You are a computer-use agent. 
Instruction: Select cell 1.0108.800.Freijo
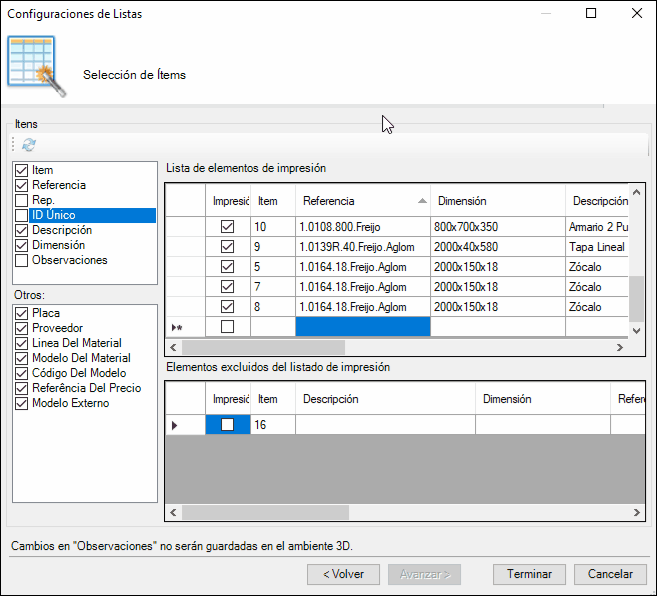(363, 227)
